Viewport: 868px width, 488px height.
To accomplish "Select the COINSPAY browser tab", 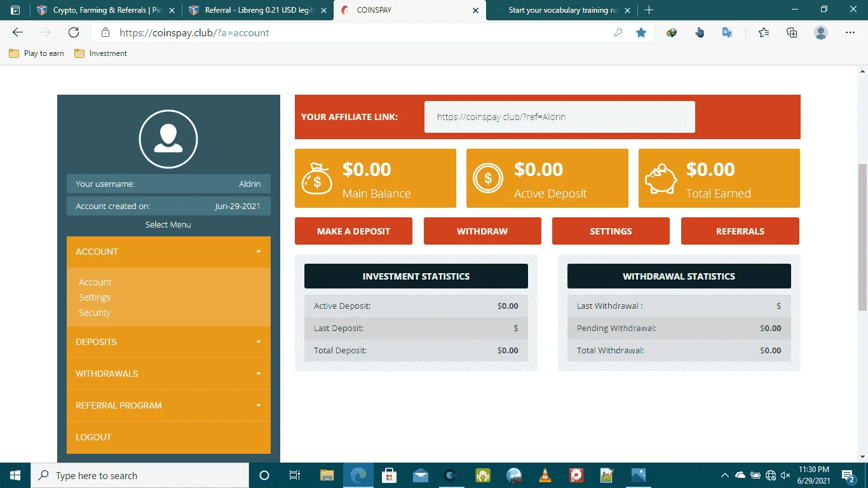I will (x=410, y=10).
